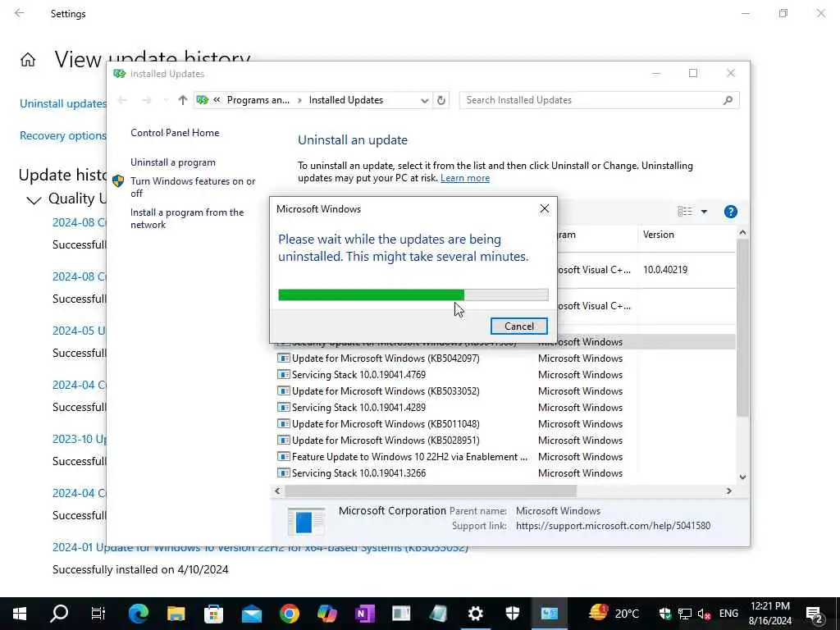The height and width of the screenshot is (630, 840).
Task: Open the view options dropdown arrow
Action: (x=704, y=212)
